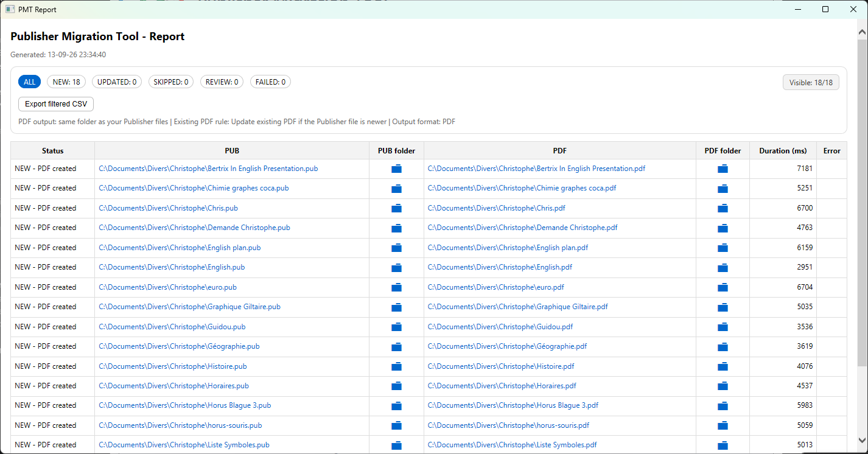Open PDF folder for Histoire.pdf row
Screen dimensions: 868x454
(723, 367)
